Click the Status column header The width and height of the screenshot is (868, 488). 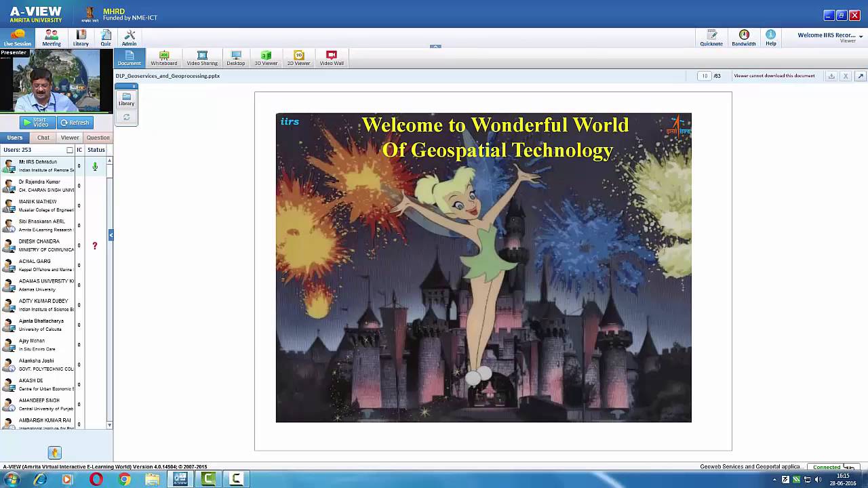tap(96, 150)
